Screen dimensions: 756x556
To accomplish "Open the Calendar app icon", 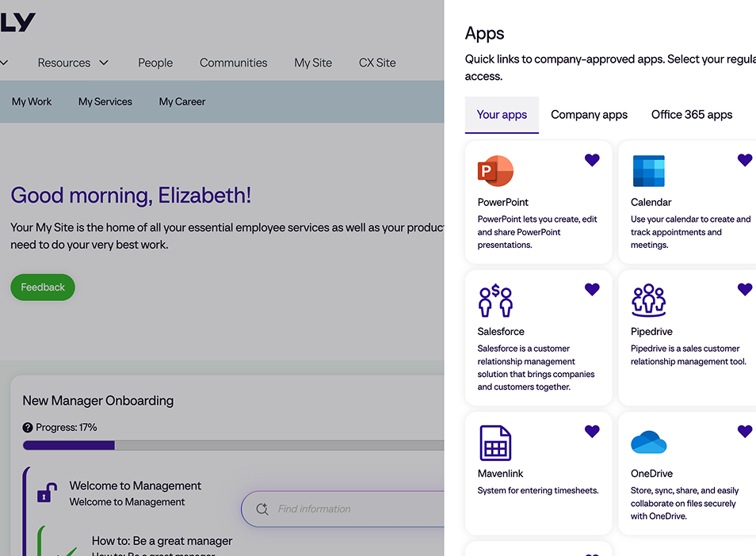I will [648, 171].
